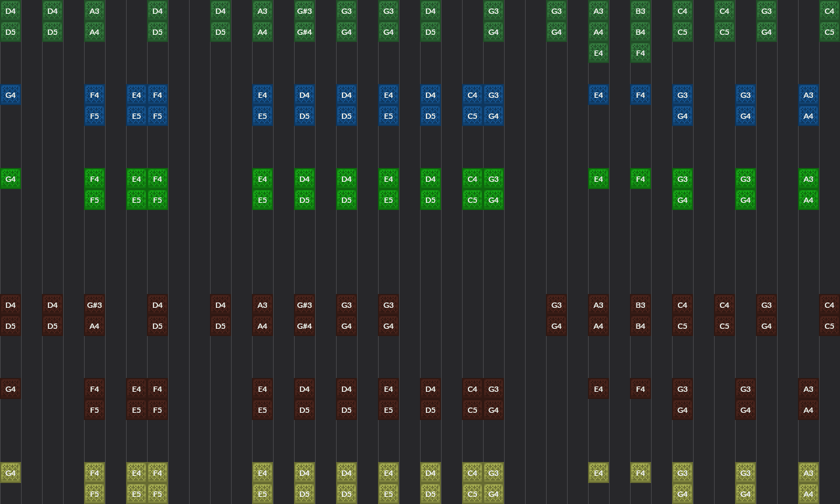Select the brown G#4 note block
This screenshot has height=504, width=840.
click(x=304, y=325)
